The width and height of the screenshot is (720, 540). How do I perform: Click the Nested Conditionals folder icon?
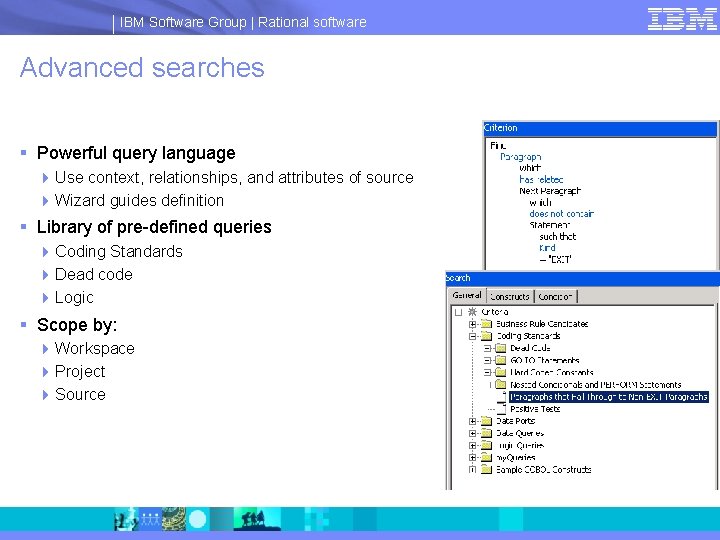click(x=501, y=384)
